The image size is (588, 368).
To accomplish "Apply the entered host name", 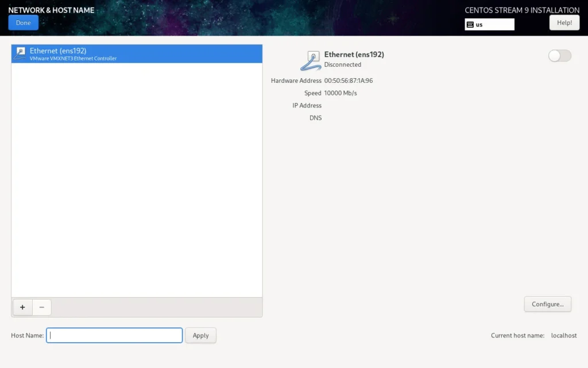I will (200, 335).
